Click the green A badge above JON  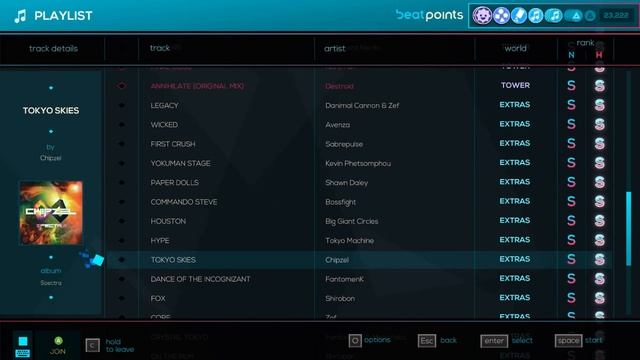58,340
